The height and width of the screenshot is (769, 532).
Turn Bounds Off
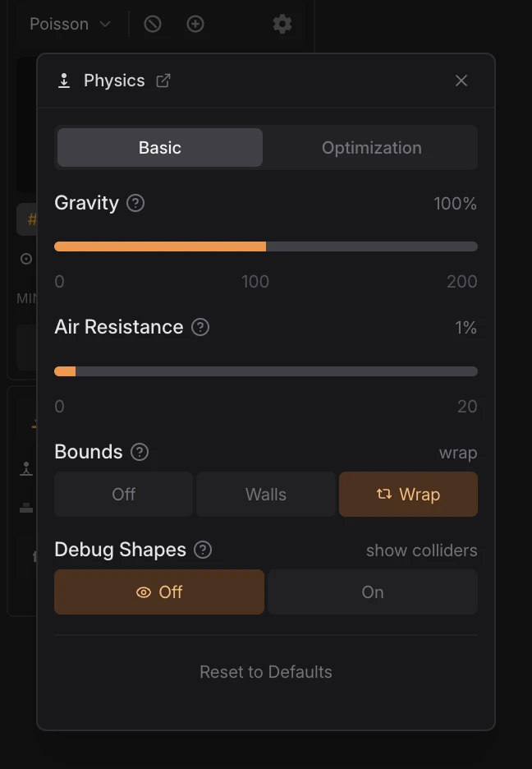122,494
